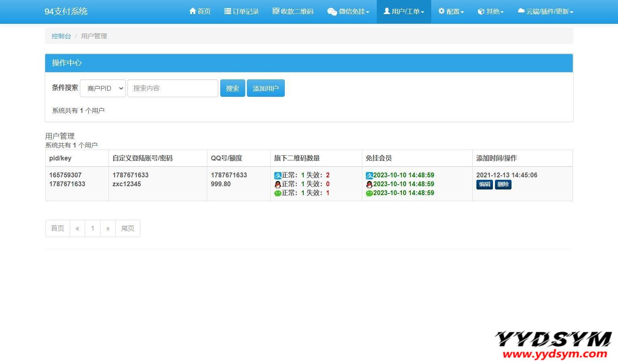Click the Alipay icon in QR code count column

(x=278, y=175)
